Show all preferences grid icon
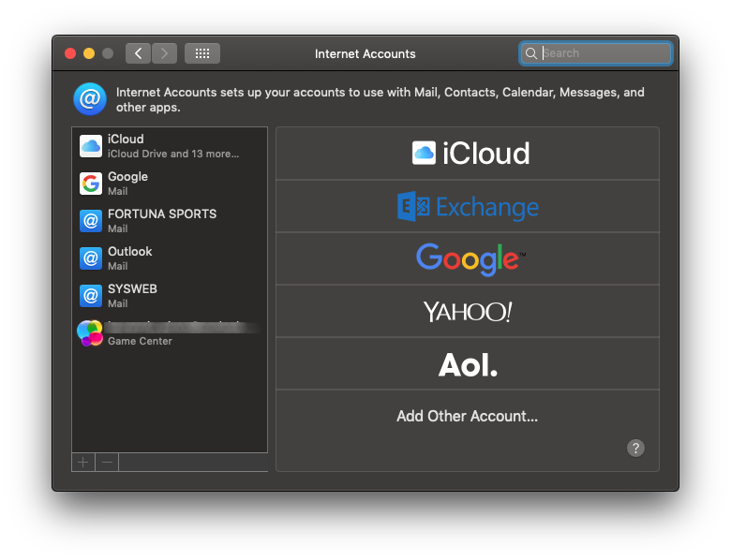 [x=202, y=53]
